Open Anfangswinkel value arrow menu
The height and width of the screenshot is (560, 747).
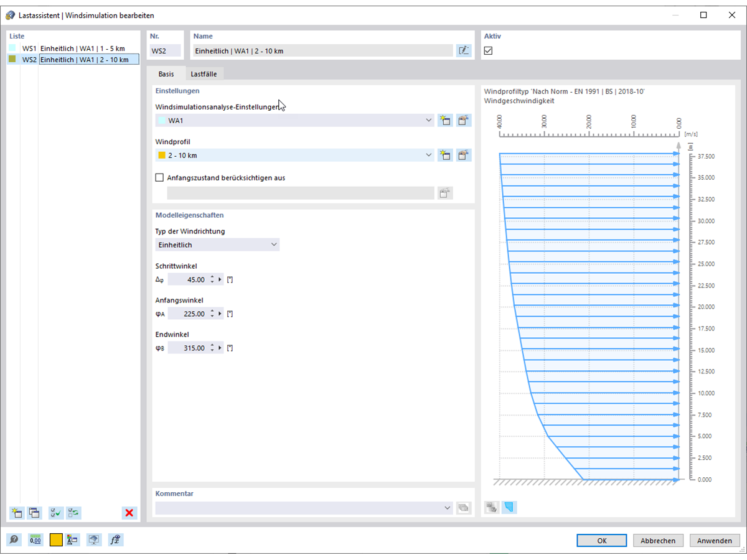220,314
